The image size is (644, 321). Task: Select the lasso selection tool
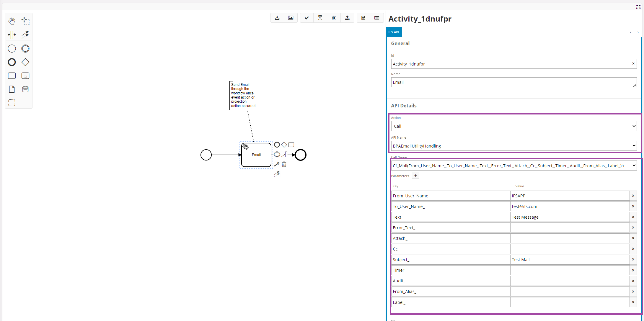[25, 21]
